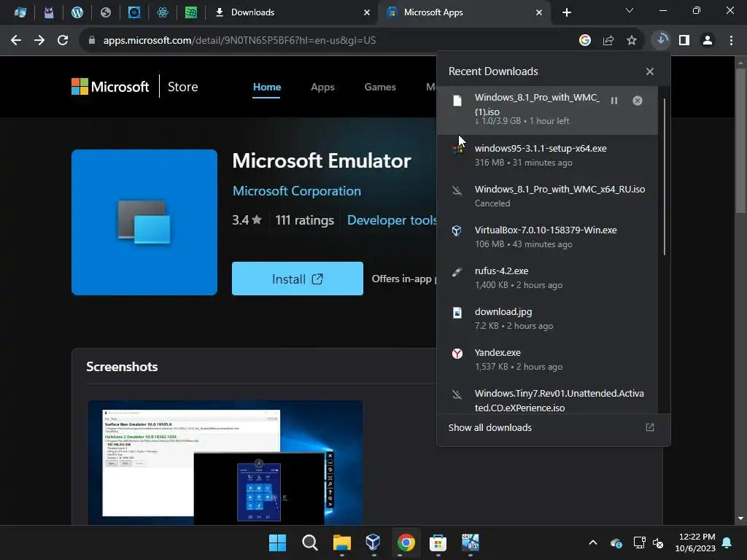Switch to the Downloads browser tab
Image resolution: width=747 pixels, height=560 pixels.
292,12
